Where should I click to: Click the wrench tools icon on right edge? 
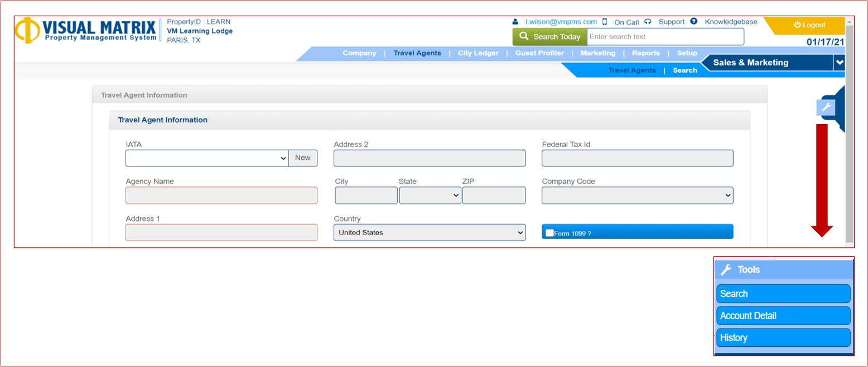click(826, 107)
